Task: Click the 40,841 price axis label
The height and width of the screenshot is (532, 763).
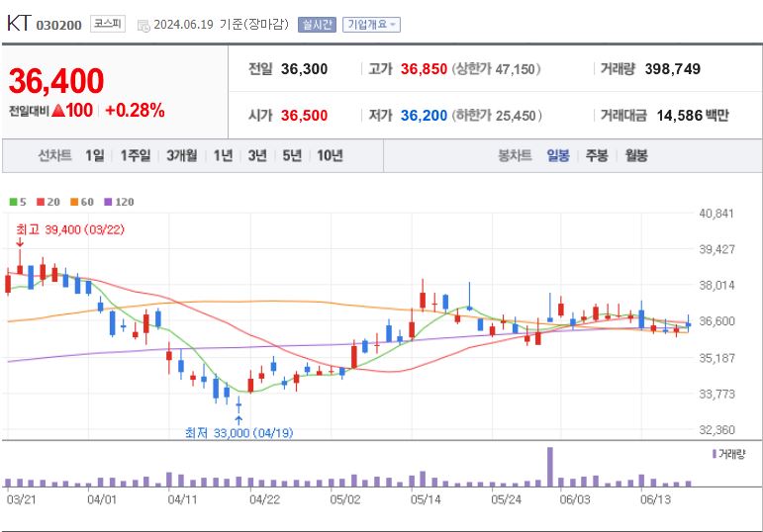Action: [715, 214]
